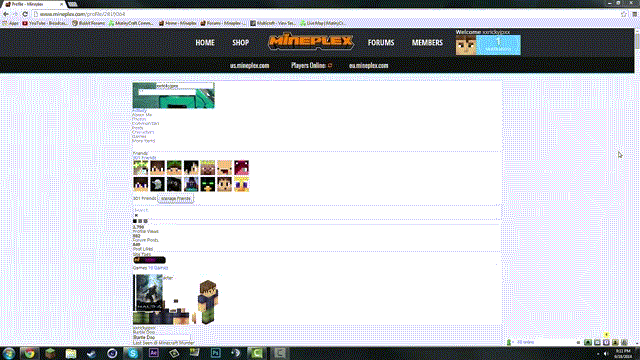640x360 pixels.
Task: Click the profile banner image
Action: [173, 96]
